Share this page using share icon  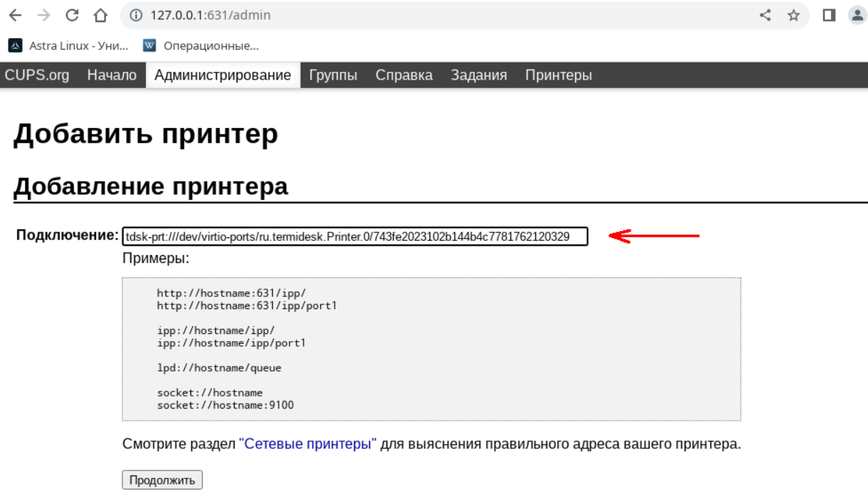[766, 15]
